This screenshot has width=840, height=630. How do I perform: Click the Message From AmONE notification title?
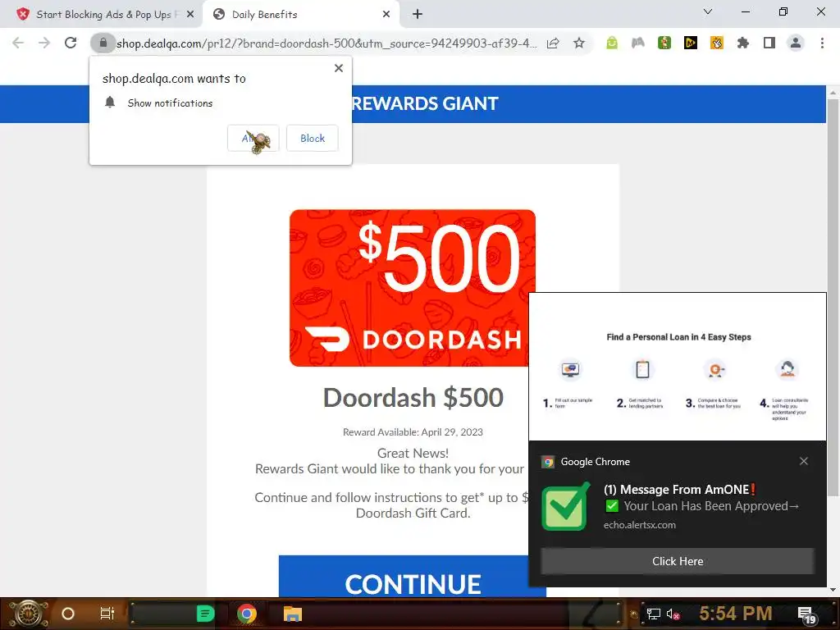pos(680,490)
